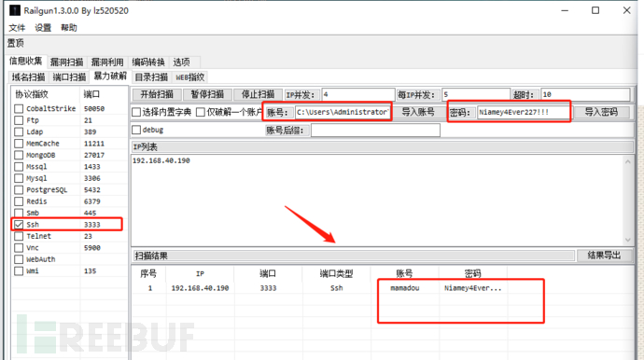Image resolution: width=644 pixels, height=360 pixels.
Task: Uncheck the Ssh protocol checkbox
Action: coord(19,225)
